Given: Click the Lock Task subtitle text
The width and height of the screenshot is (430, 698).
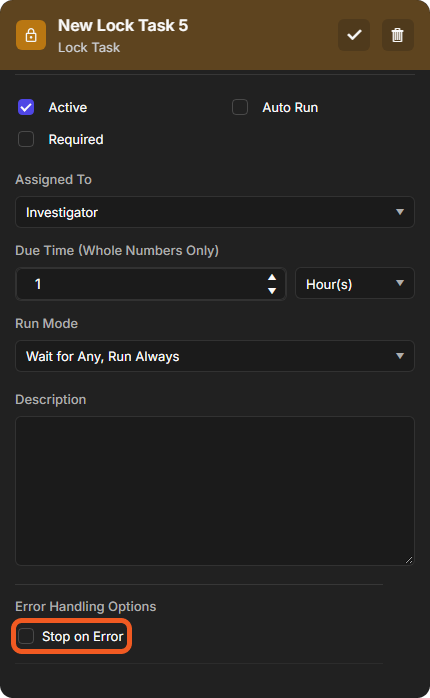Looking at the screenshot, I should click(x=89, y=47).
